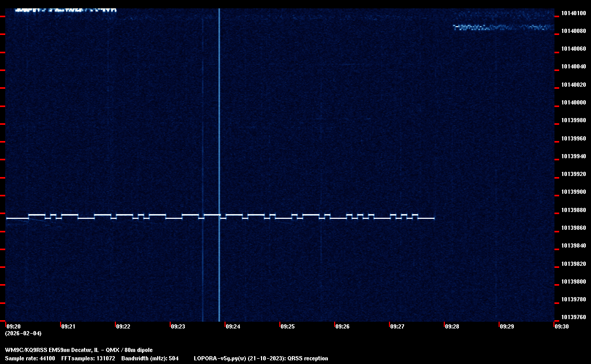Select the 10139760 frequency label
The height and width of the screenshot is (364, 591).
point(573,317)
